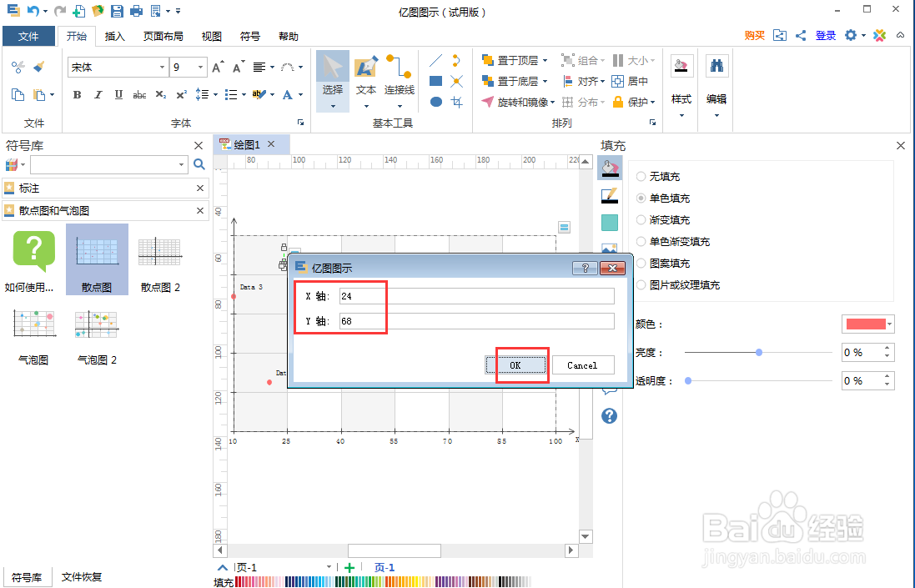The height and width of the screenshot is (588, 915).
Task: Click the Share icon in top right
Action: 801,36
